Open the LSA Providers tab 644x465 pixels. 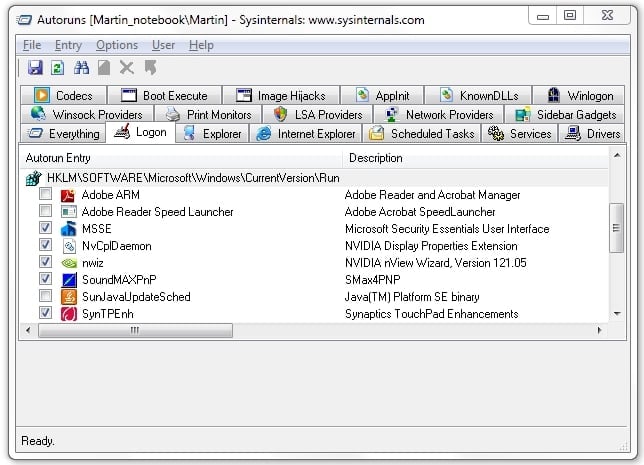(x=317, y=114)
